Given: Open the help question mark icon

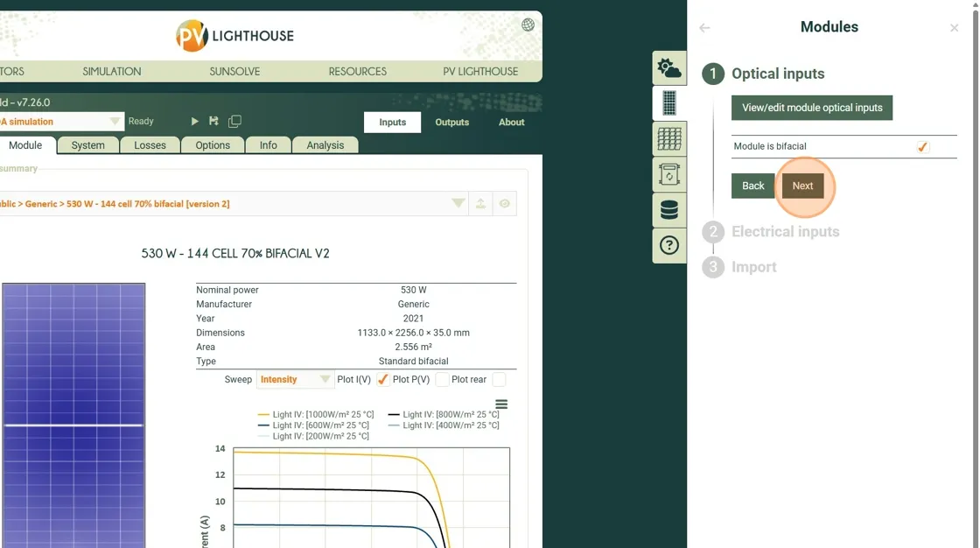Looking at the screenshot, I should 669,245.
